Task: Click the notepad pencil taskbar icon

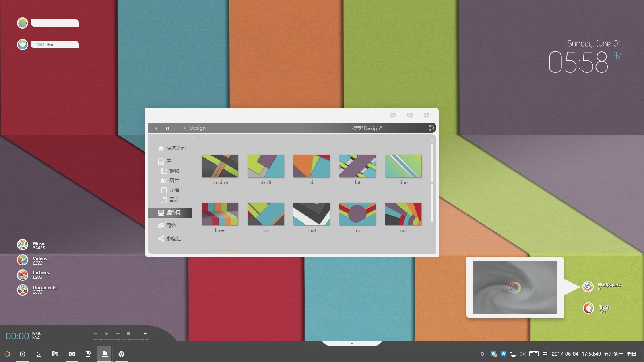Action: (88, 354)
